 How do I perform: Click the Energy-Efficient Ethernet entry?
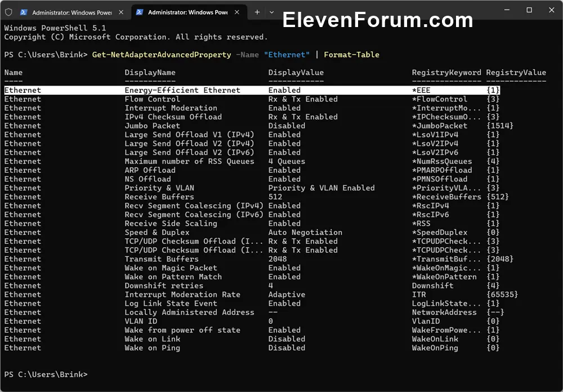click(182, 90)
